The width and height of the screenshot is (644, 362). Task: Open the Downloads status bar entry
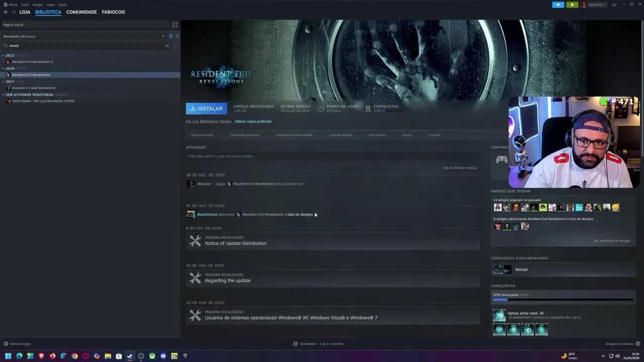pos(318,344)
